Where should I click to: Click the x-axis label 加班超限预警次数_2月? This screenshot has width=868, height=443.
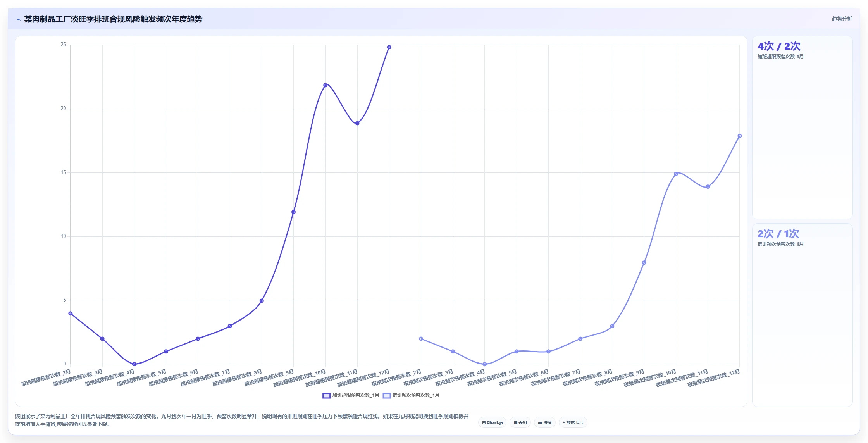click(46, 377)
